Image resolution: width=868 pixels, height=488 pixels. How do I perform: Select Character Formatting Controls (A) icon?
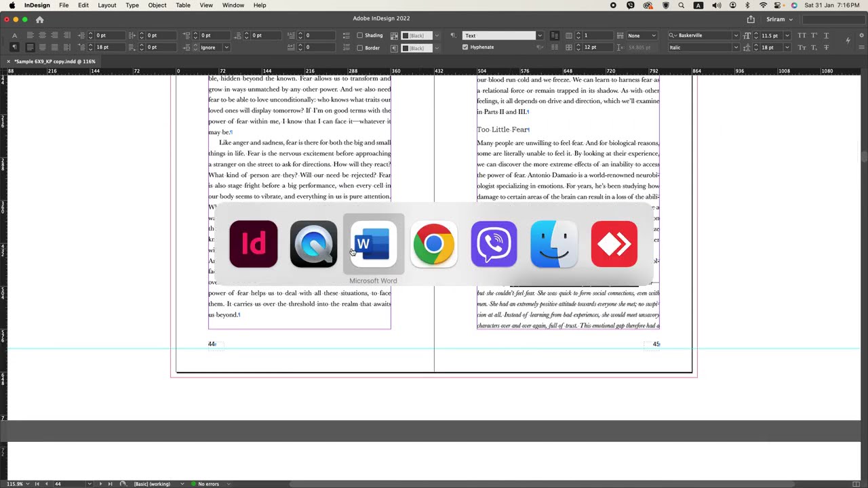[14, 35]
